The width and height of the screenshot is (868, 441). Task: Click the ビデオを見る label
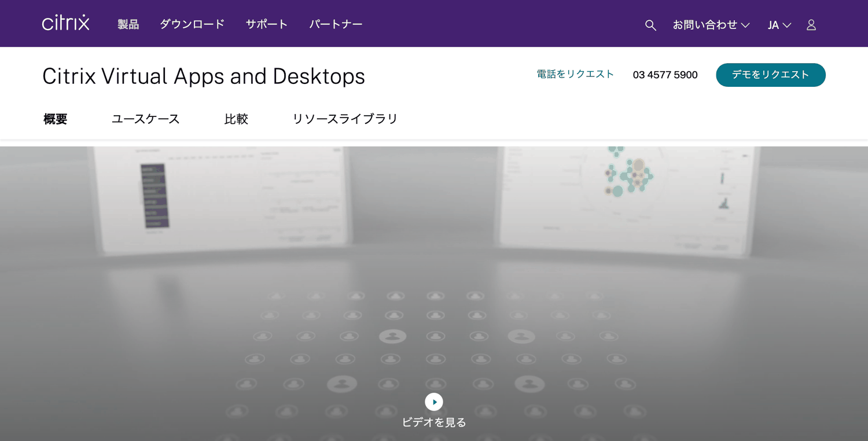click(x=434, y=422)
